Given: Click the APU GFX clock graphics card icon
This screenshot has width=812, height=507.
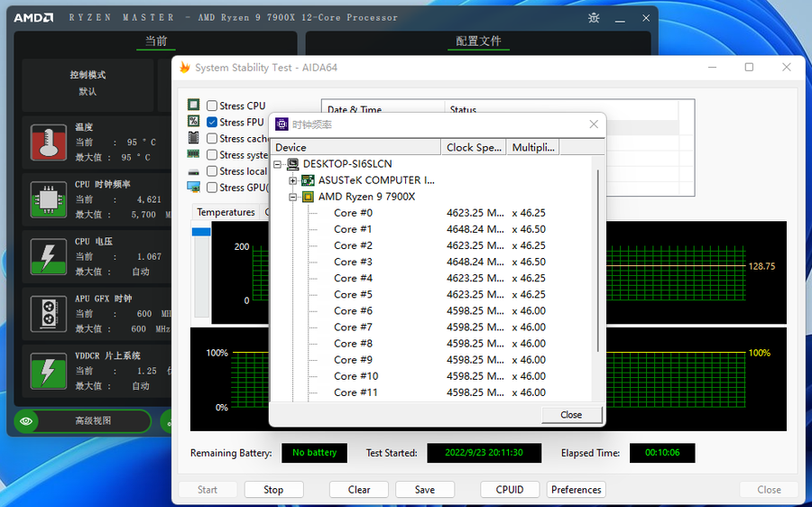Looking at the screenshot, I should 50,313.
